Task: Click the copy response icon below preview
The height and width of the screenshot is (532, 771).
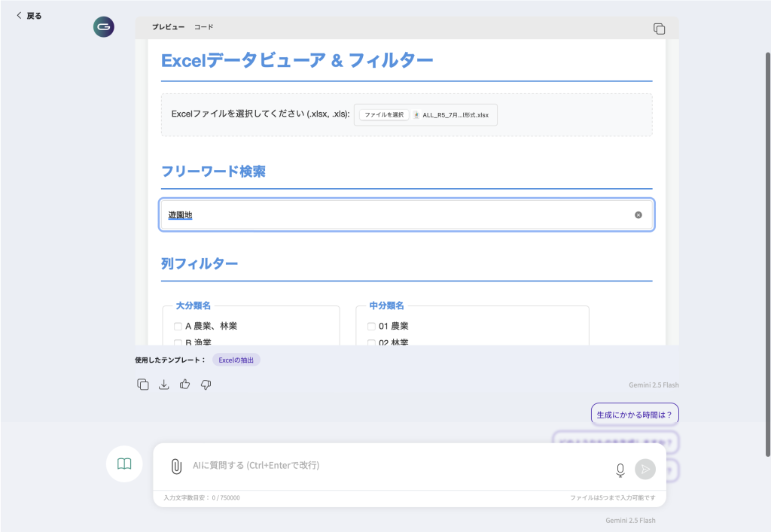Action: [x=143, y=385]
